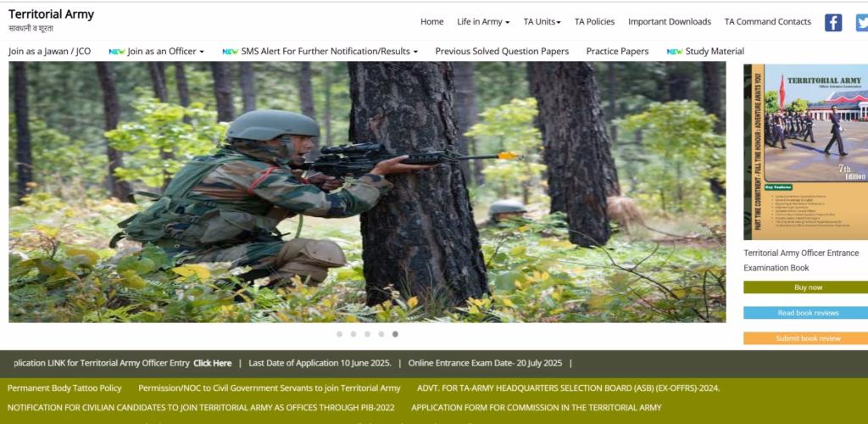Click NEW badge beside SMS Alert
Viewport: 868px width, 424px height.
coord(231,52)
